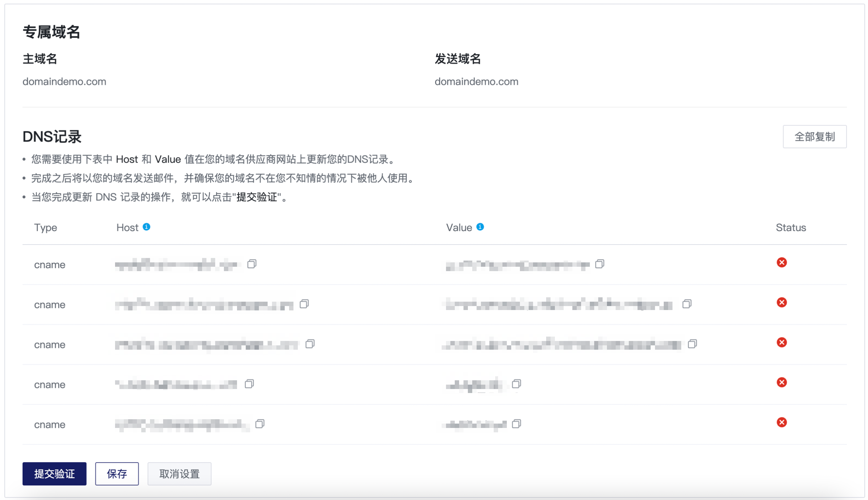Click the second row red status icon

(x=782, y=302)
